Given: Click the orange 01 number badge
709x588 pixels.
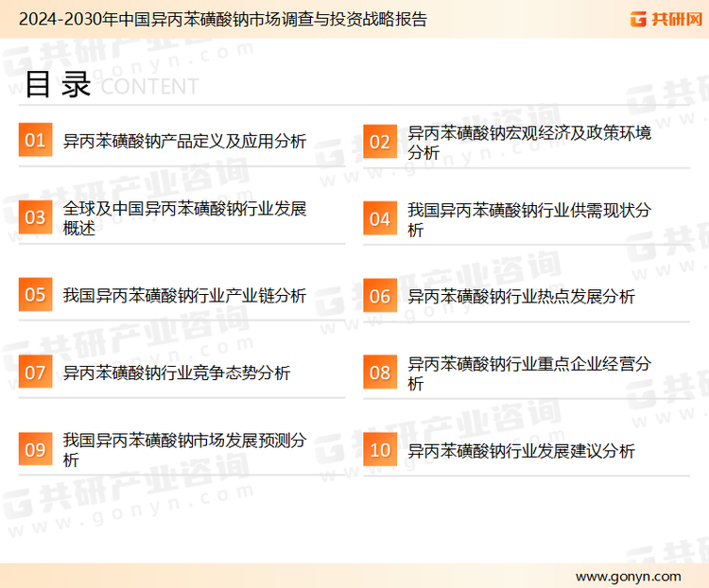Looking at the screenshot, I should pyautogui.click(x=35, y=140).
